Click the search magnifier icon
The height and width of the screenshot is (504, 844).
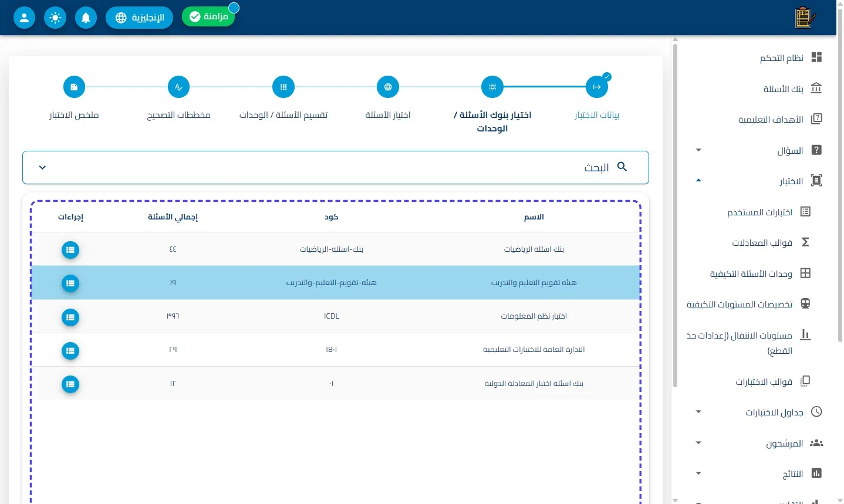pyautogui.click(x=622, y=167)
